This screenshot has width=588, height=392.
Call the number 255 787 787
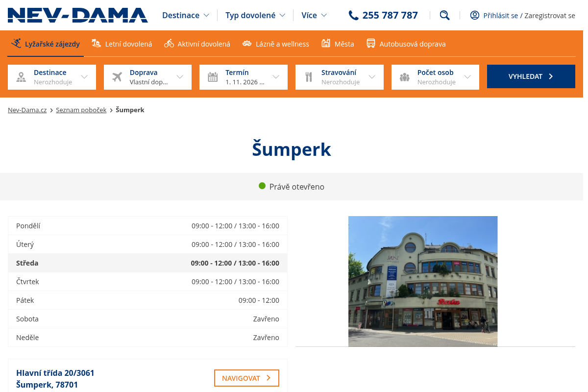click(390, 15)
